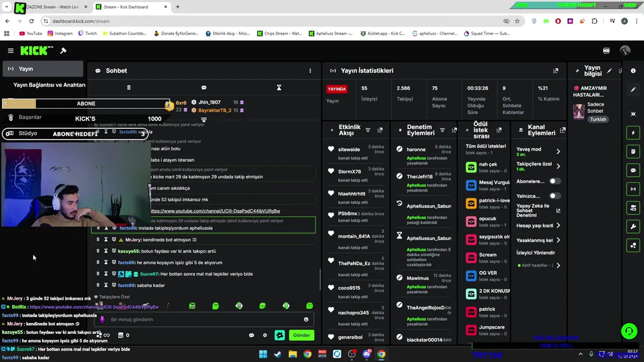
Task: Open Sohbet panel three-dot options menu
Action: [310, 71]
